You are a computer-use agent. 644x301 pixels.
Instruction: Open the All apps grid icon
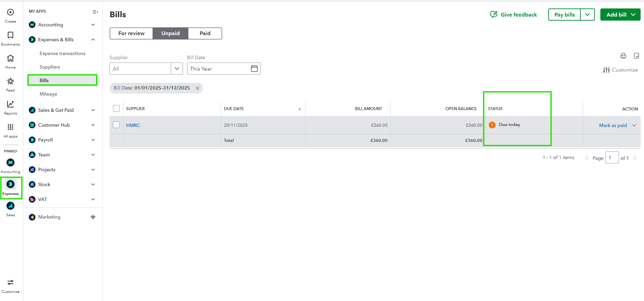coord(10,127)
